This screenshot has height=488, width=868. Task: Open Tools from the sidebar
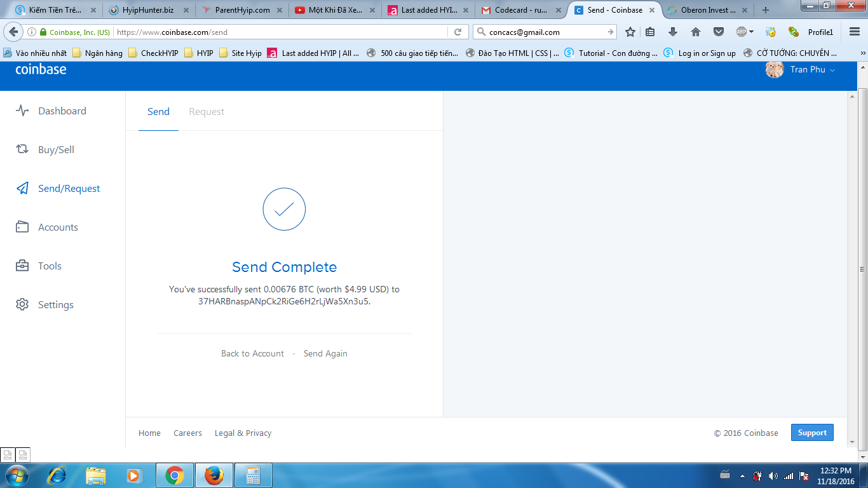[x=39, y=266]
